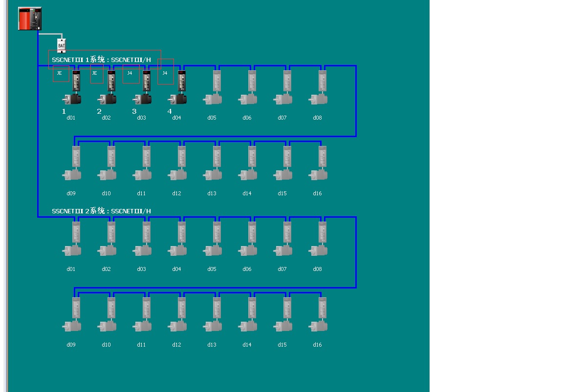Viewport: 563px width, 392px height.
Task: Select active servo amplifier d04 in system 1
Action: pos(181,81)
